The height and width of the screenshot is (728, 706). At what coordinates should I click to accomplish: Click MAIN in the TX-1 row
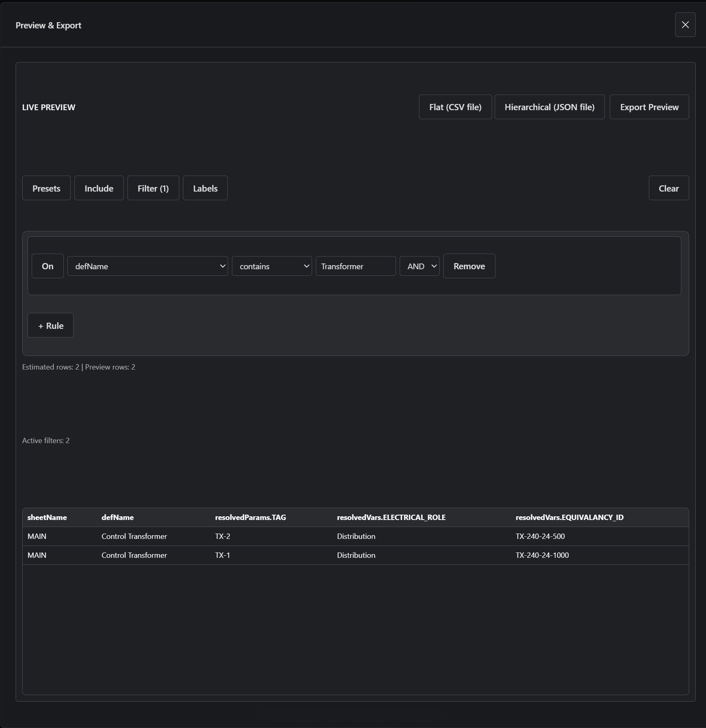(x=37, y=555)
